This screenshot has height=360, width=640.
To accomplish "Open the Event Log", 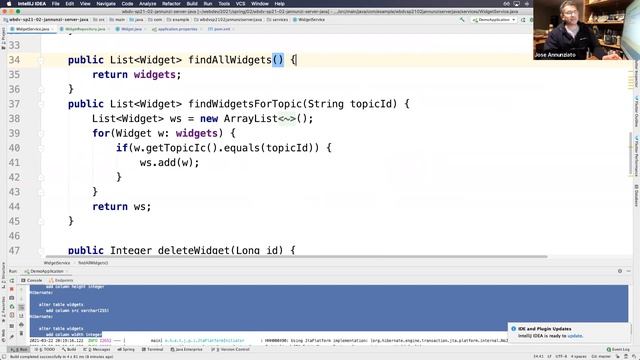I will pyautogui.click(x=618, y=349).
